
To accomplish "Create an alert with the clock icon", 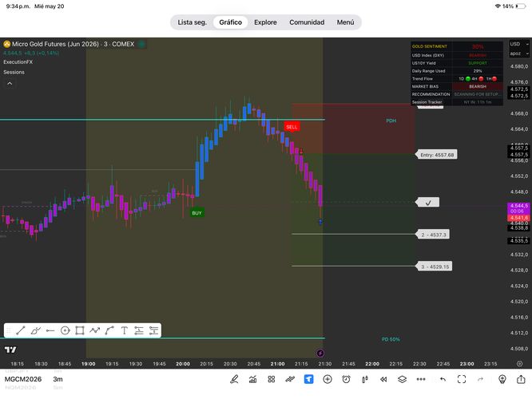I will [346, 379].
